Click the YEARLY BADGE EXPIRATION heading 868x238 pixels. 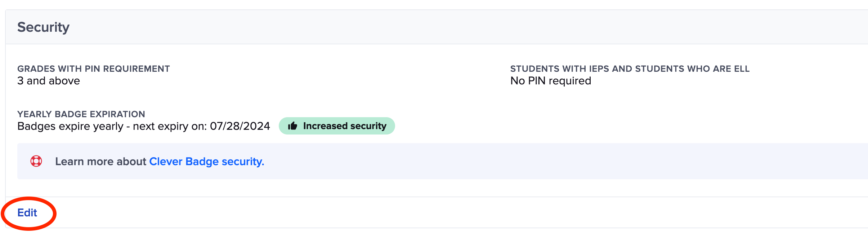(x=81, y=114)
